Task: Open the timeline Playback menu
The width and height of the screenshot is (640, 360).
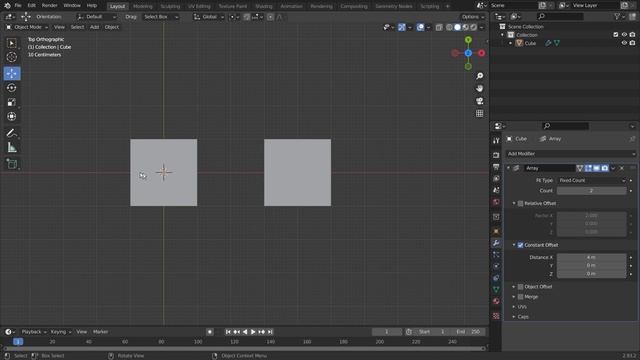Action: point(33,332)
